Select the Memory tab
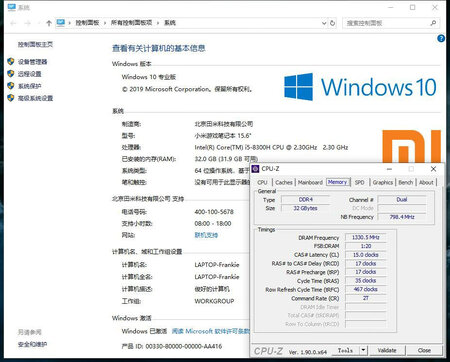This screenshot has width=450, height=362. point(337,182)
